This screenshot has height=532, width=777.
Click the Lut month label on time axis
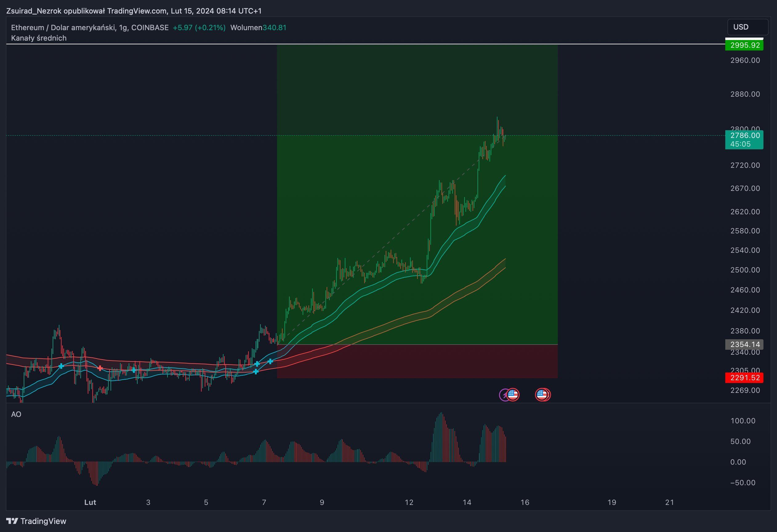tap(90, 502)
